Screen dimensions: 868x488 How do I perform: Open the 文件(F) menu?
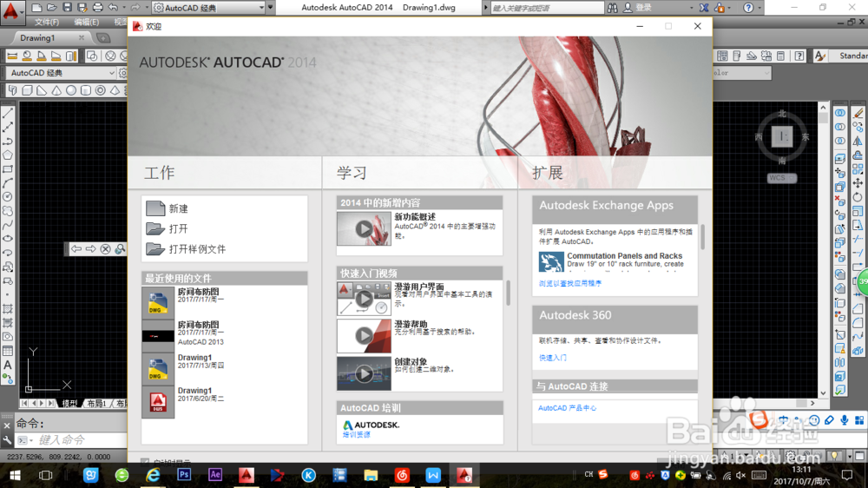47,23
